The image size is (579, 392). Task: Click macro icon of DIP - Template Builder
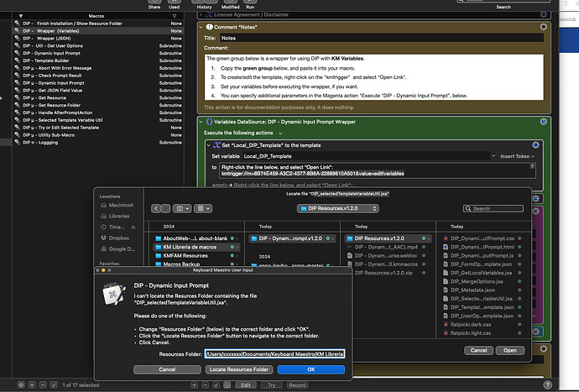(x=18, y=60)
